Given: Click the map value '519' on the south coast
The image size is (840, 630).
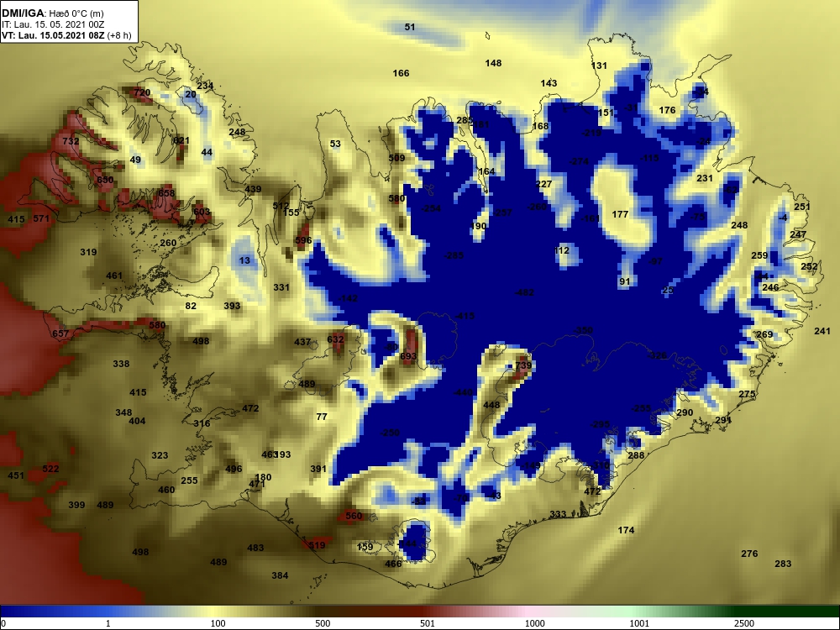Looking at the screenshot, I should [x=317, y=545].
